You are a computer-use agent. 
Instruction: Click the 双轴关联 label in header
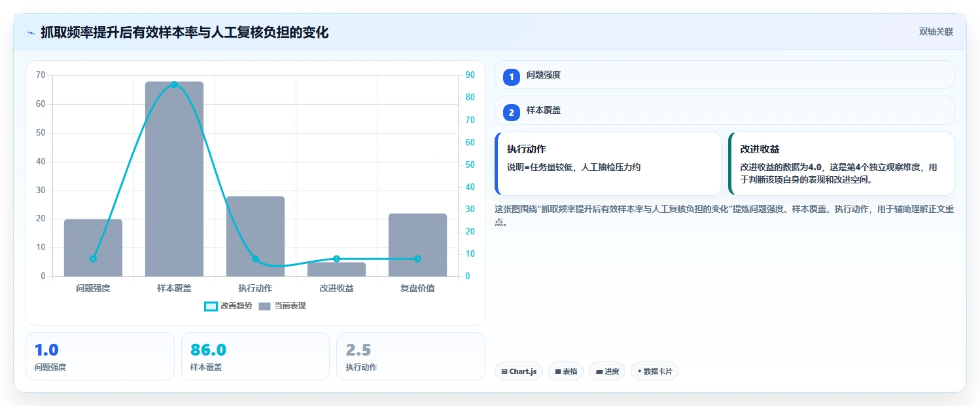[936, 32]
